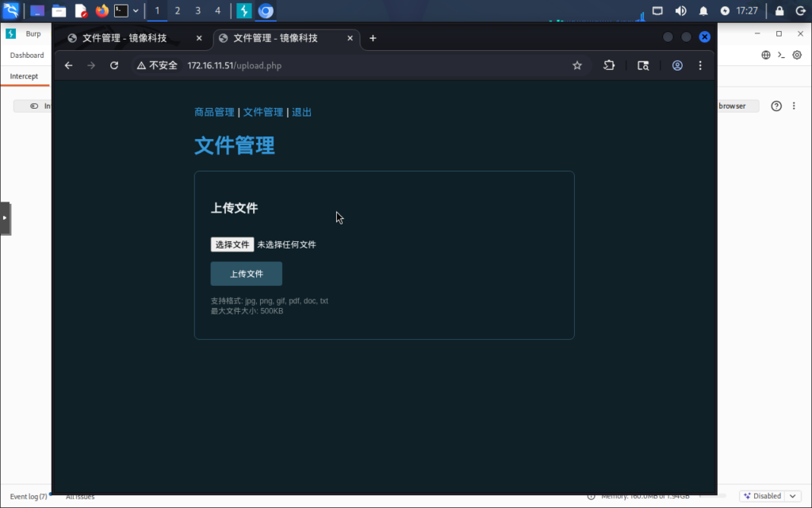This screenshot has height=508, width=812.
Task: Click the 上传文件 upload button
Action: [x=246, y=274]
